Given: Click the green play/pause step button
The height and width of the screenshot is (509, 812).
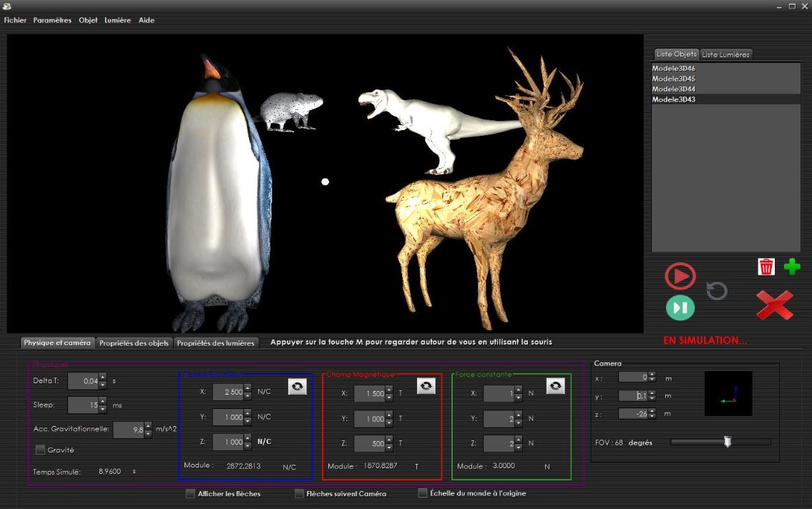Looking at the screenshot, I should (680, 307).
